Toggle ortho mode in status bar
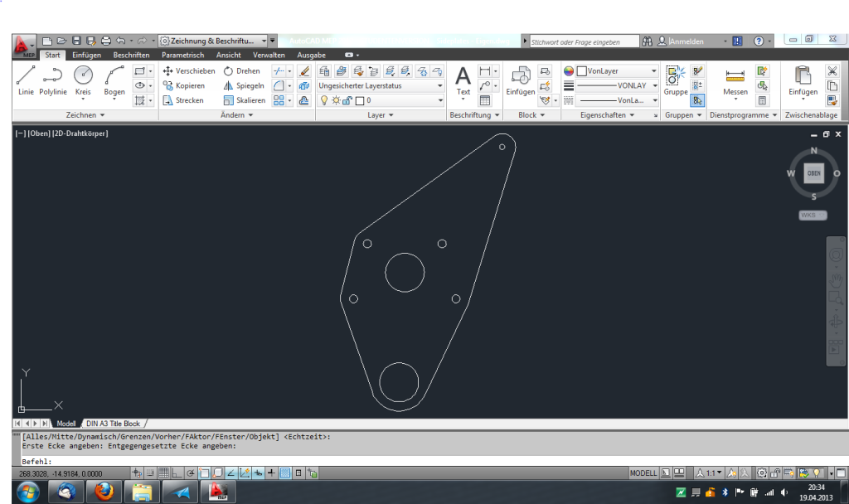 [x=177, y=472]
